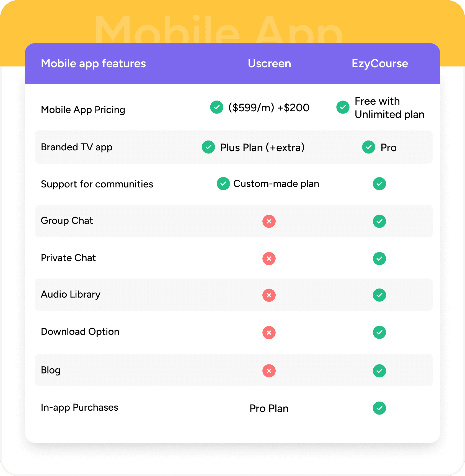
Task: Click the Uscreen red cross for Private Chat
Action: click(269, 259)
